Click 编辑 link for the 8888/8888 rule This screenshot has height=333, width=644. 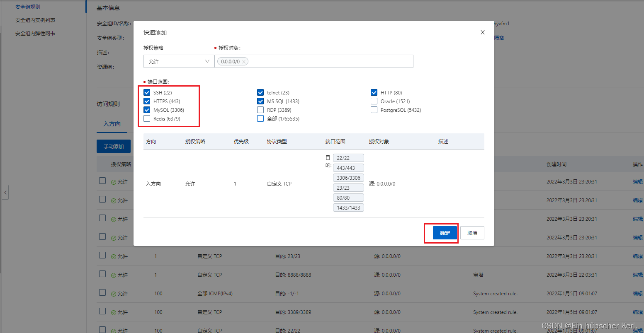(x=638, y=275)
